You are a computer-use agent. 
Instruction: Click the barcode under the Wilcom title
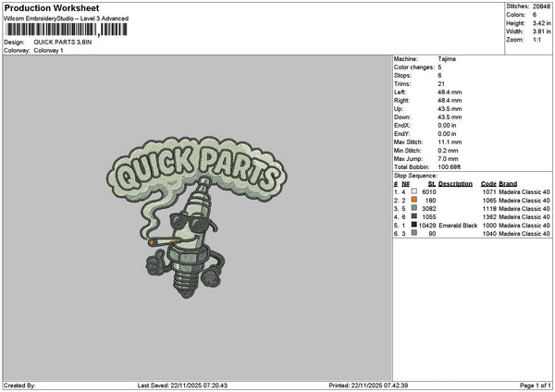[x=67, y=30]
